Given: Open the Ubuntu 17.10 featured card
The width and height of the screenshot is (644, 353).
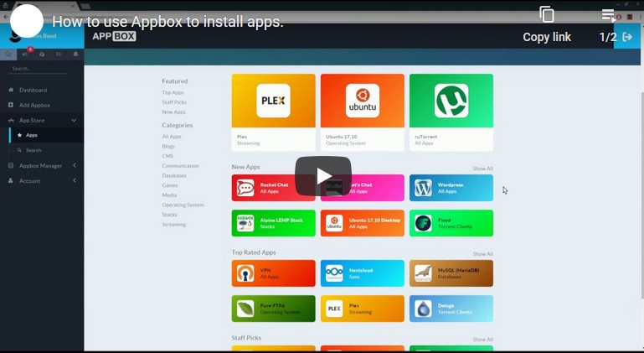Looking at the screenshot, I should [363, 112].
